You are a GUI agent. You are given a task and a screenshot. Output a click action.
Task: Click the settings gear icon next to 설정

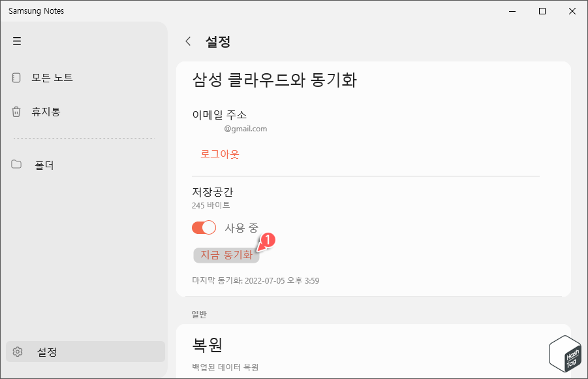pyautogui.click(x=16, y=351)
